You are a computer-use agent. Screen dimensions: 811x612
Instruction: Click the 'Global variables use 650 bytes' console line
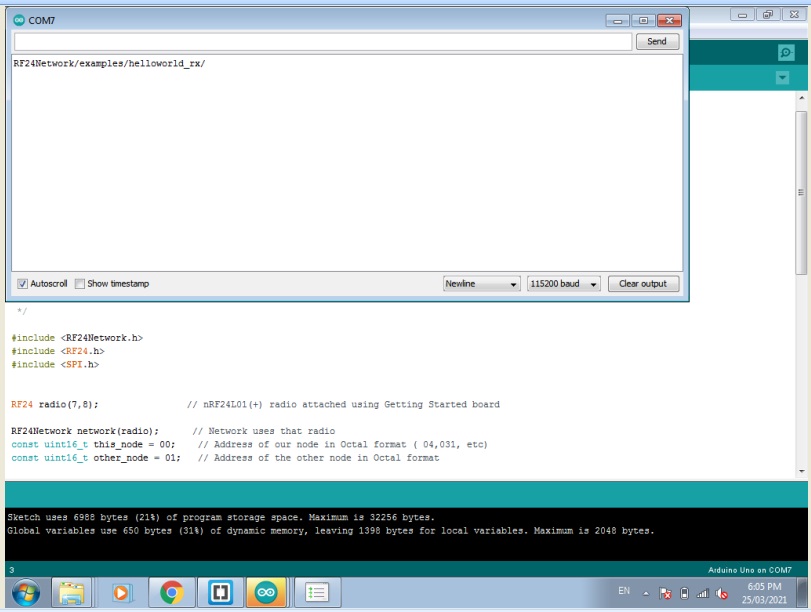click(x=331, y=531)
